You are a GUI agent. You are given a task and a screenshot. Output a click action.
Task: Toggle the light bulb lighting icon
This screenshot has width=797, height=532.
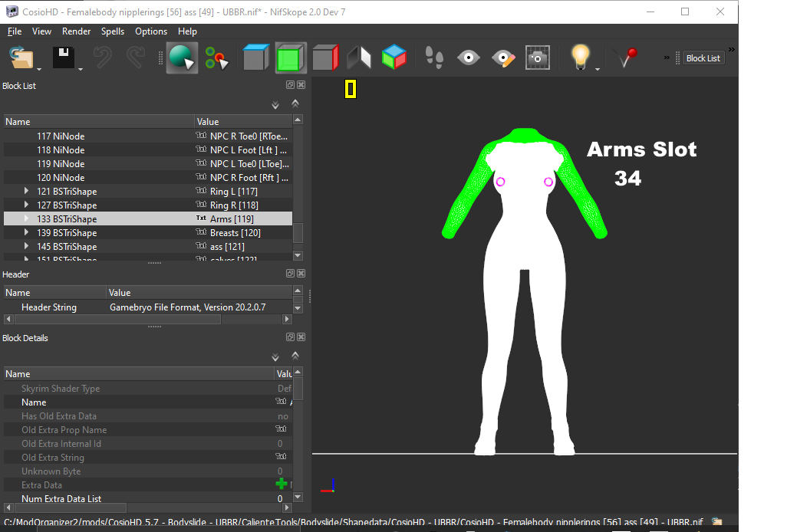pos(580,57)
